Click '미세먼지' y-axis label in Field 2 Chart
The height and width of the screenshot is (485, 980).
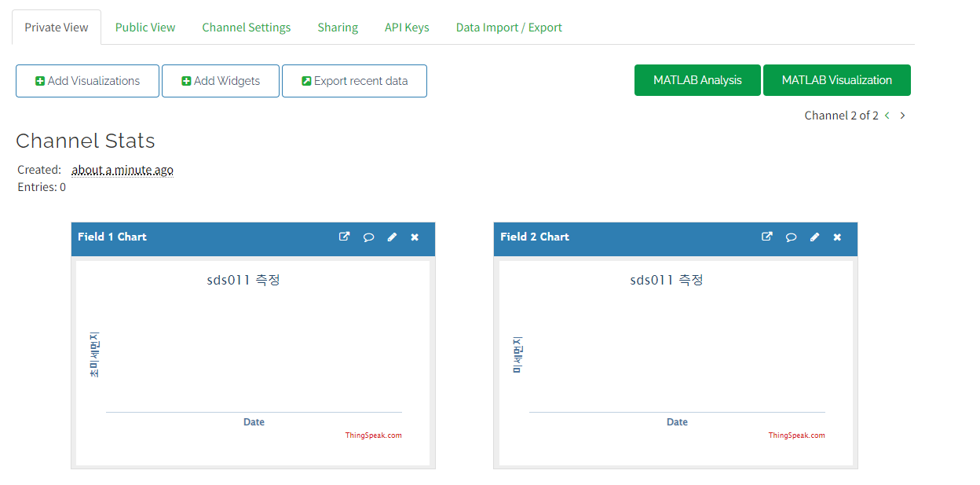coord(517,355)
